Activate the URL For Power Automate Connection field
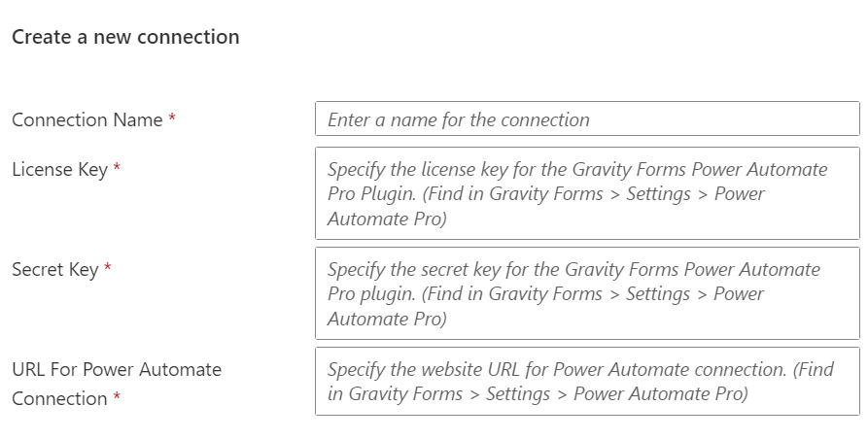The image size is (868, 439). (587, 381)
